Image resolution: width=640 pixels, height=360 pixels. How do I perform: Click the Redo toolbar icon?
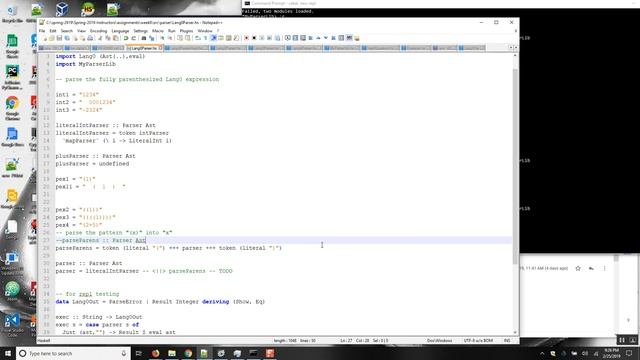point(133,38)
